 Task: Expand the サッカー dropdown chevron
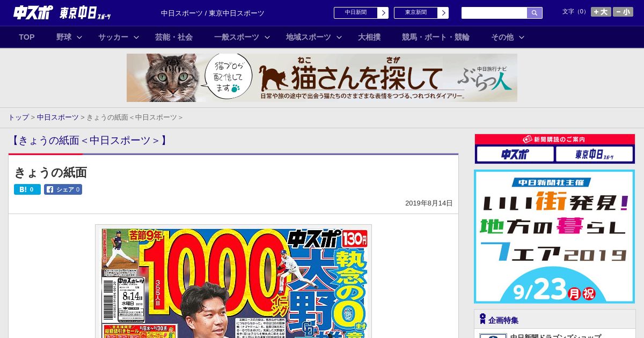click(x=136, y=37)
